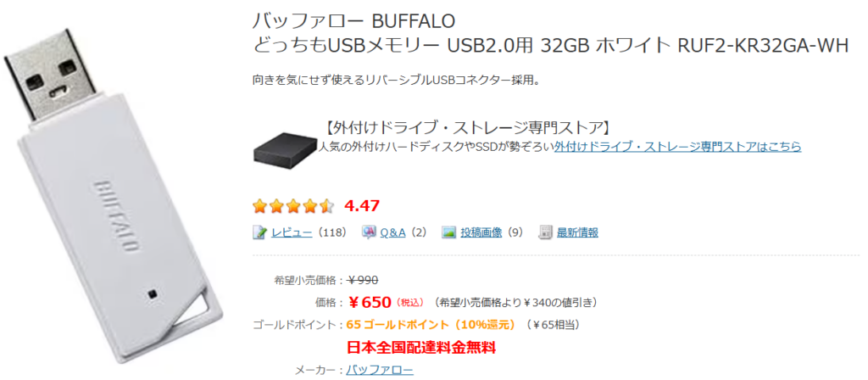The width and height of the screenshot is (868, 380).
Task: Open the 投稿画像 link
Action: (482, 232)
